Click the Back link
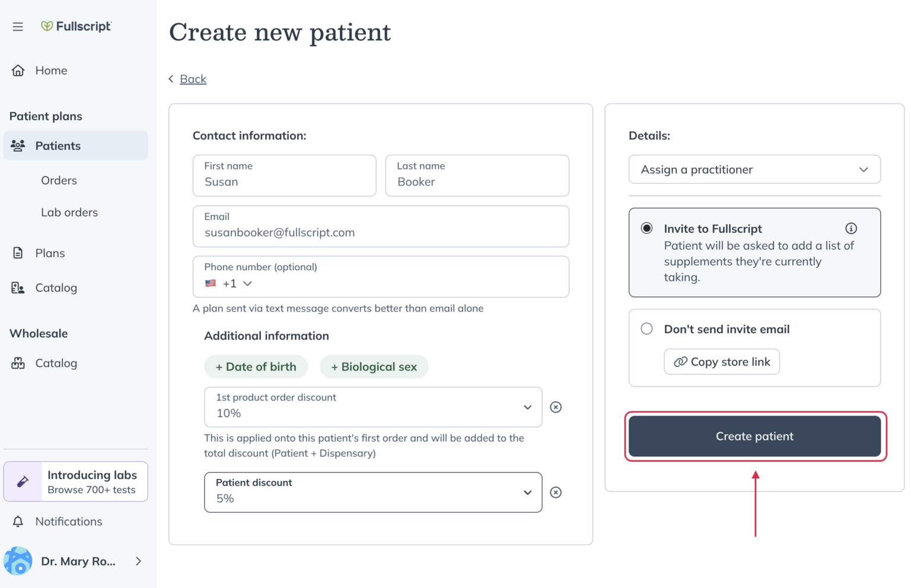Image resolution: width=911 pixels, height=588 pixels. click(193, 78)
